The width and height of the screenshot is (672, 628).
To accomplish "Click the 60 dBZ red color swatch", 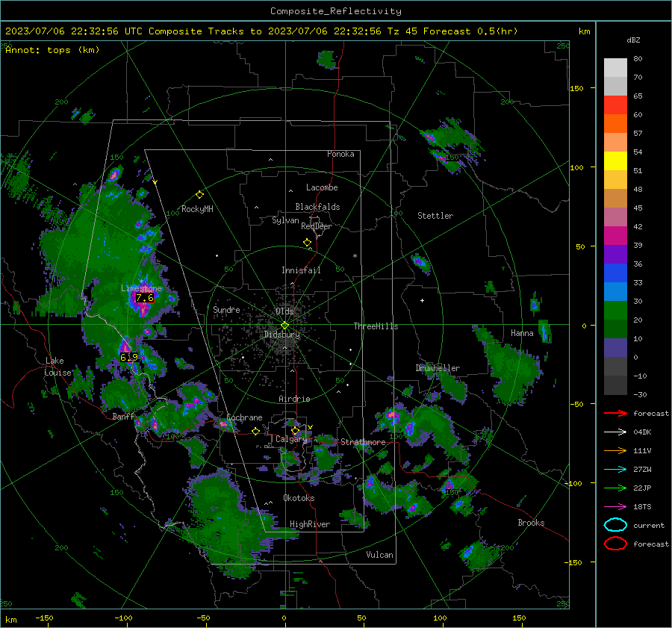I will (x=615, y=105).
